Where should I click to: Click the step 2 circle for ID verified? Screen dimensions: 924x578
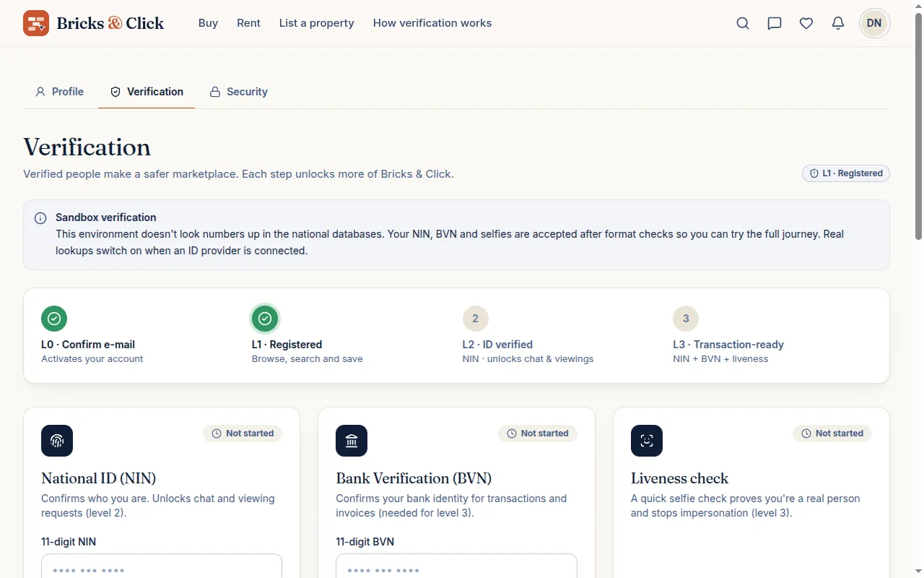point(475,319)
